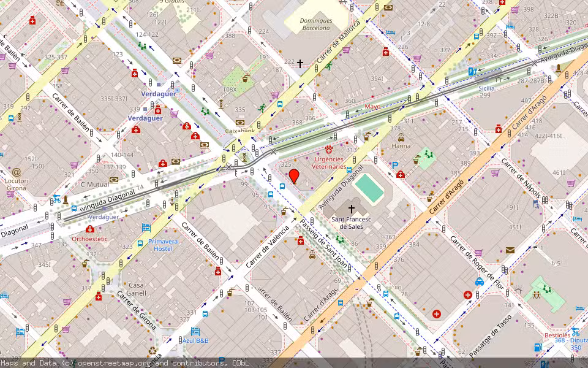Select the red Bestiolés label

coord(557,335)
